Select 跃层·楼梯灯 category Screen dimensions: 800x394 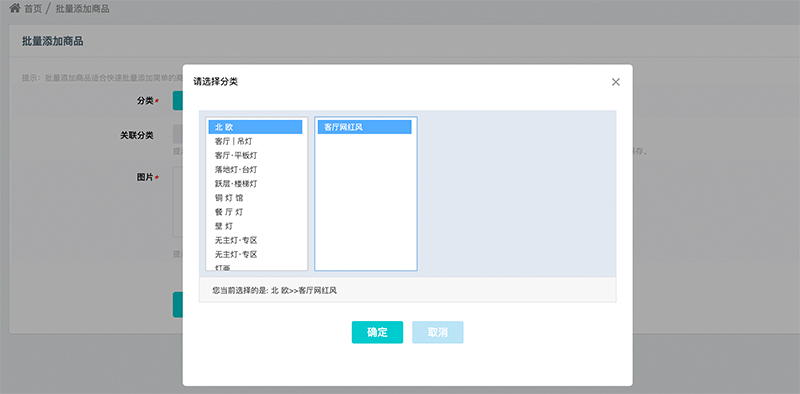[255, 184]
